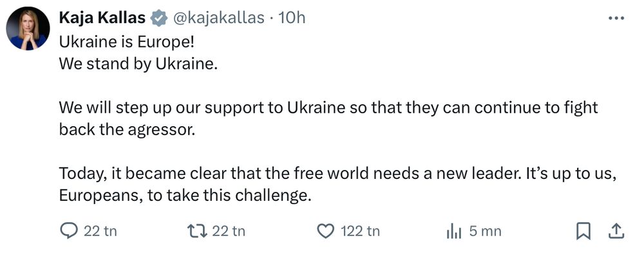Visit the Kaja Kallas display name link

pyautogui.click(x=102, y=18)
